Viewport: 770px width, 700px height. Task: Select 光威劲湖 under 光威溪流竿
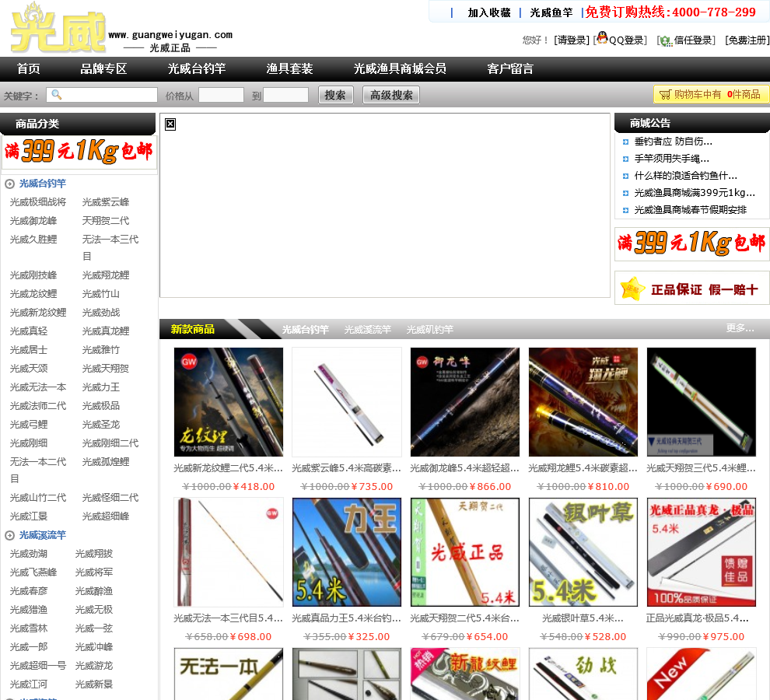pos(29,554)
